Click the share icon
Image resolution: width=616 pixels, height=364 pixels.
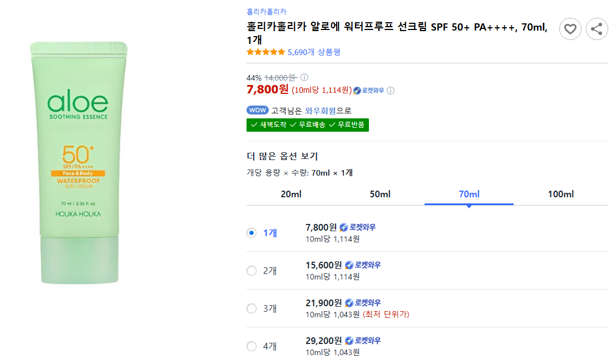[x=597, y=29]
